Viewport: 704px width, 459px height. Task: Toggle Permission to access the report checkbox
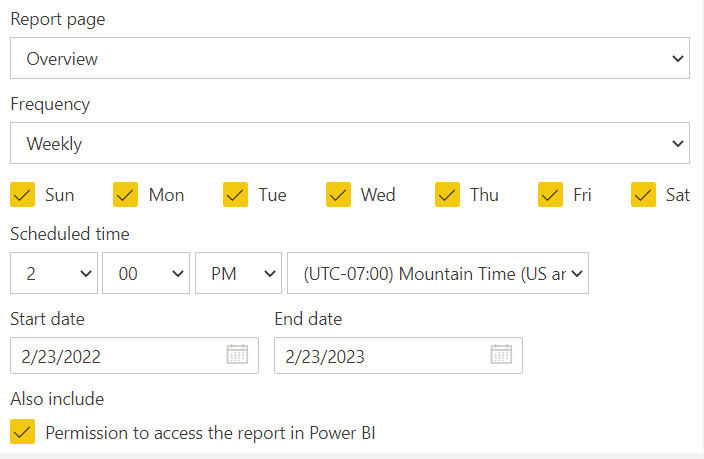[22, 432]
